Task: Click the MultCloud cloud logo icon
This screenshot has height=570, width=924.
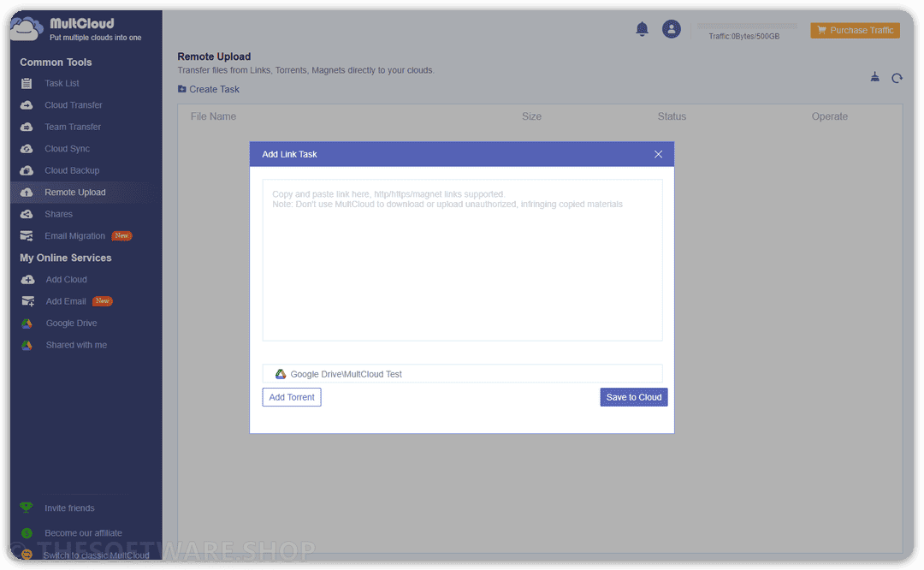Action: click(27, 27)
